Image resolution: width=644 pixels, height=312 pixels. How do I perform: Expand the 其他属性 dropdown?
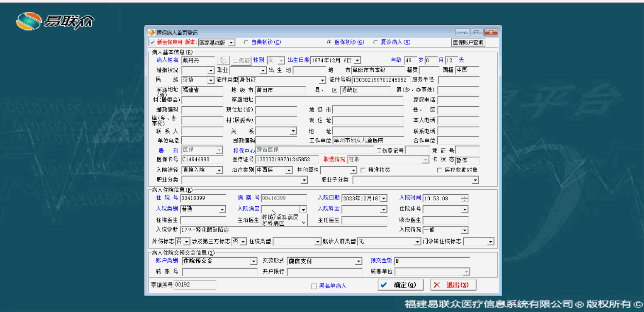tap(354, 170)
